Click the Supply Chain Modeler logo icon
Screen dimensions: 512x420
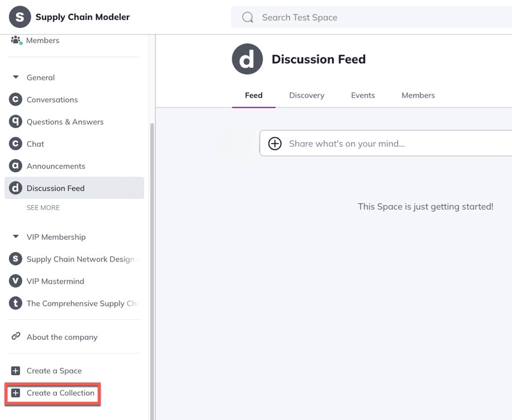(20, 17)
